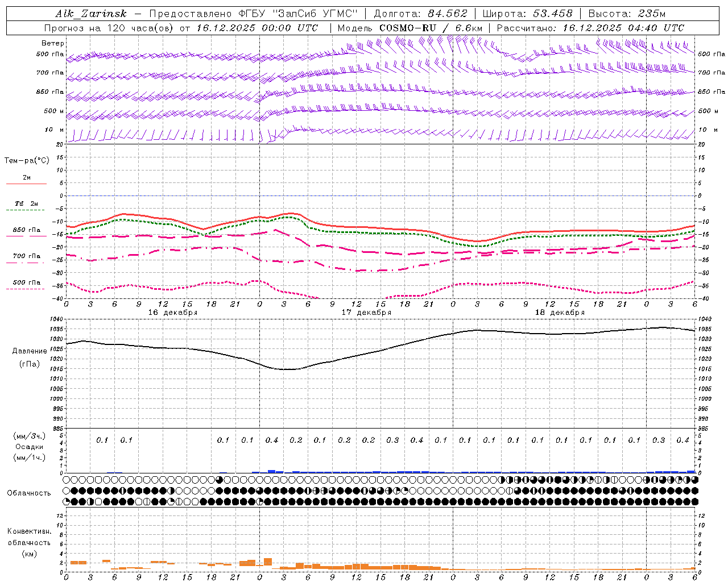The height and width of the screenshot is (582, 728).
Task: Click the dotted 500 гПа temperature legend line
Action: 26,289
